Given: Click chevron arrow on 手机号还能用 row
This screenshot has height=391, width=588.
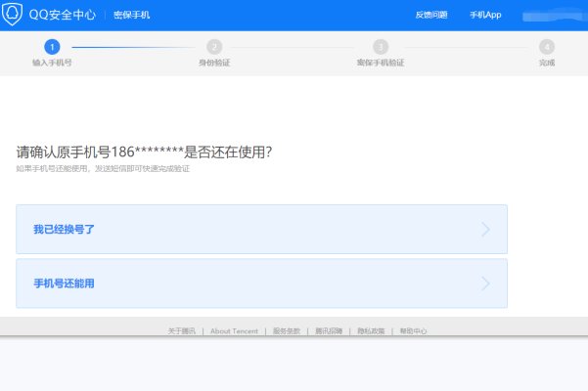Looking at the screenshot, I should pyautogui.click(x=485, y=283).
